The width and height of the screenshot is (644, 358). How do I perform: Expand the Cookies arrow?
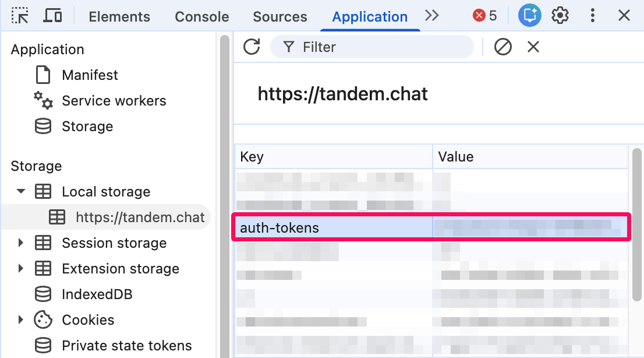20,320
